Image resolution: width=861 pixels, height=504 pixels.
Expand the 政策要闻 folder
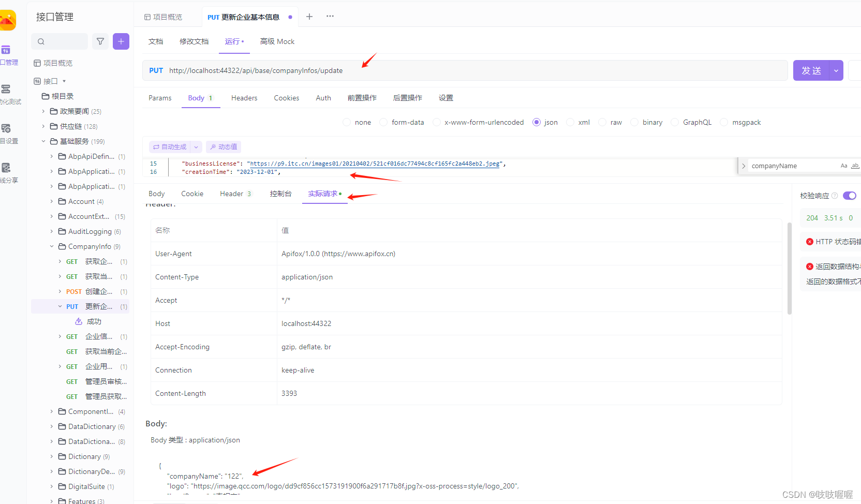coord(43,111)
